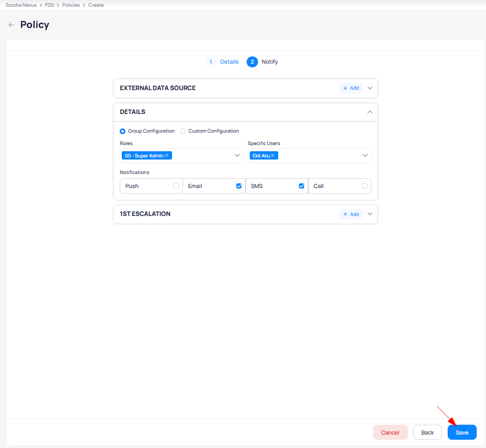Enable the Call notification checkbox
Screen dimensions: 486x448
click(364, 186)
